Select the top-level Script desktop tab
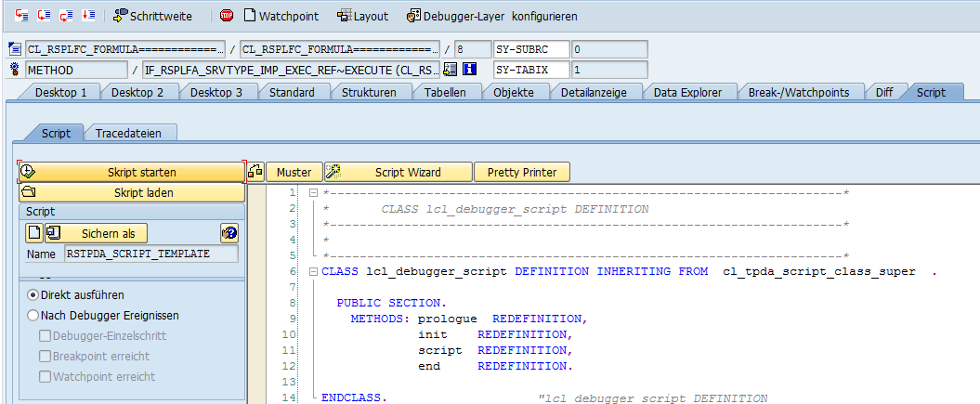980x404 pixels. (x=932, y=93)
